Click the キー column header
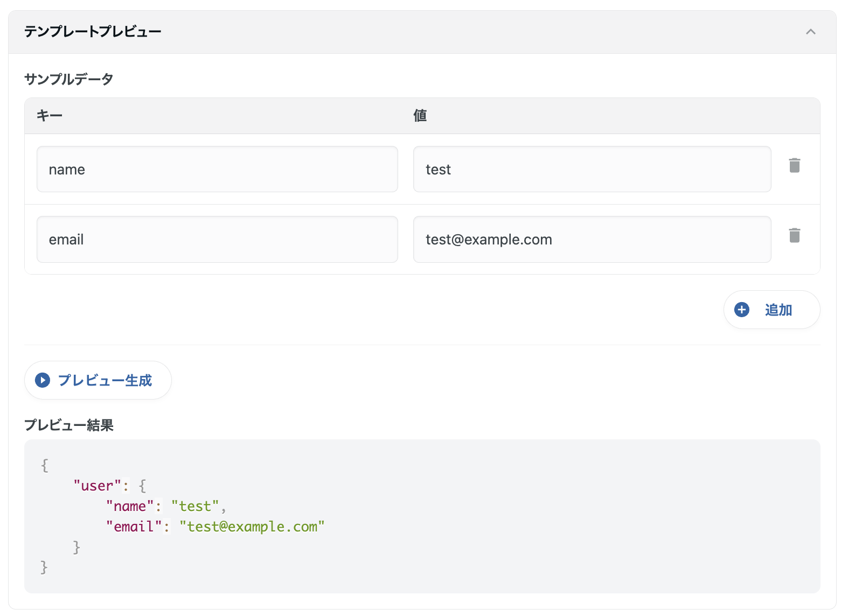 pyautogui.click(x=50, y=116)
